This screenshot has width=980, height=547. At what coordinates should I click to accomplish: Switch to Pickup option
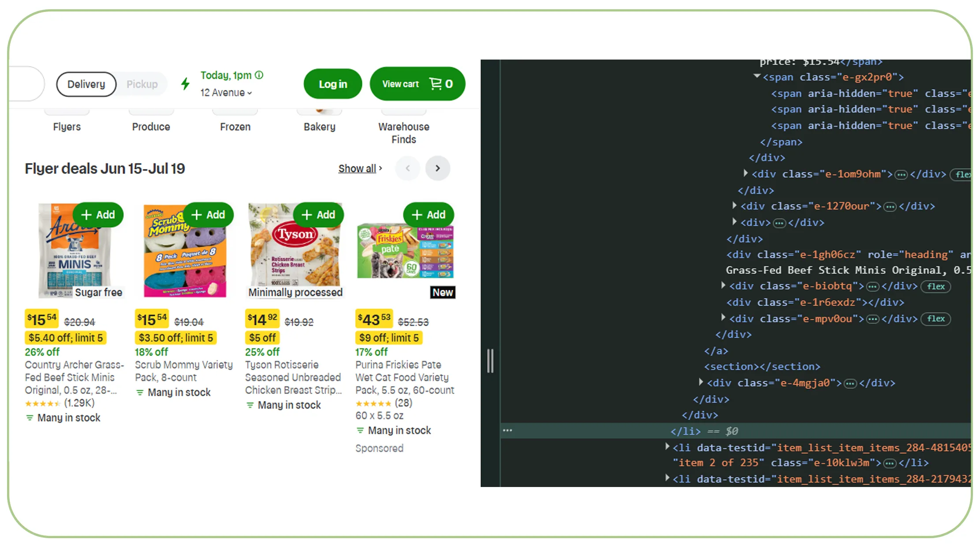click(142, 84)
